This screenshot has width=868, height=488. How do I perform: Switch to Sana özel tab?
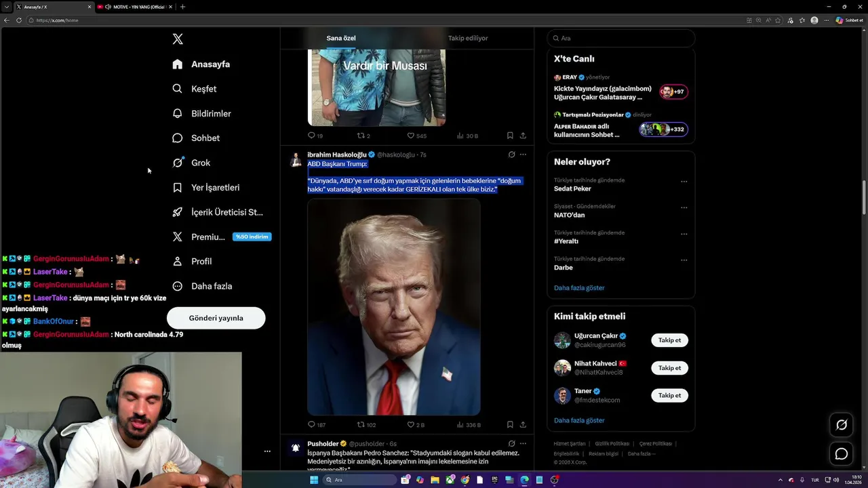pyautogui.click(x=341, y=39)
